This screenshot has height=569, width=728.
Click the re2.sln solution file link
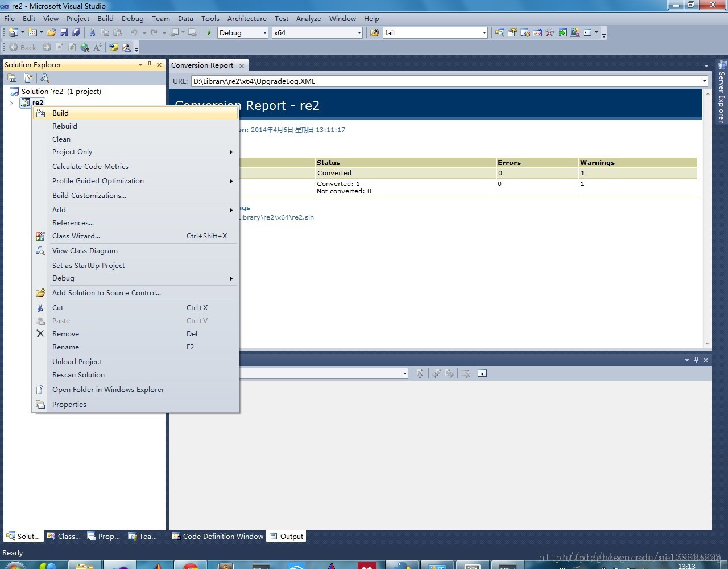[276, 217]
